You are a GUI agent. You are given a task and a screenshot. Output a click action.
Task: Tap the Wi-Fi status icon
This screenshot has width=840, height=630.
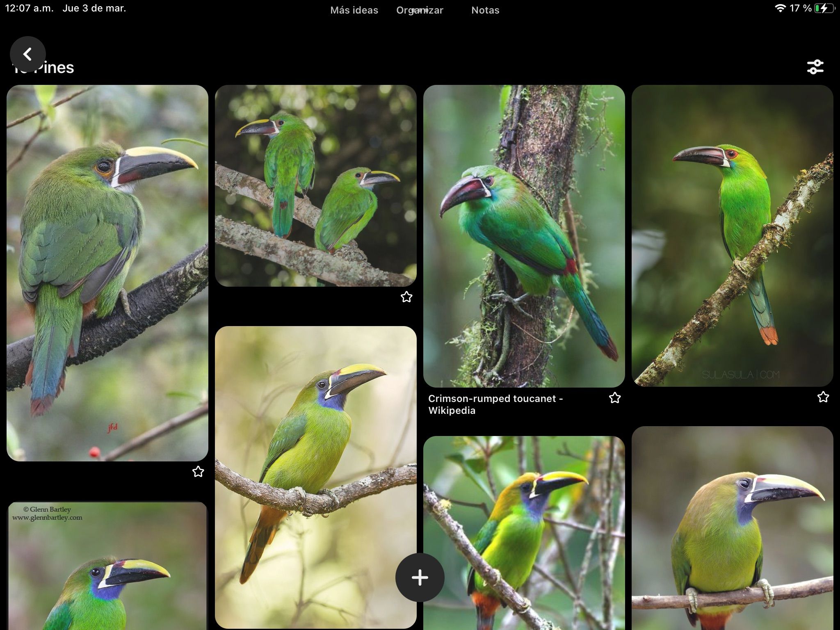[780, 9]
